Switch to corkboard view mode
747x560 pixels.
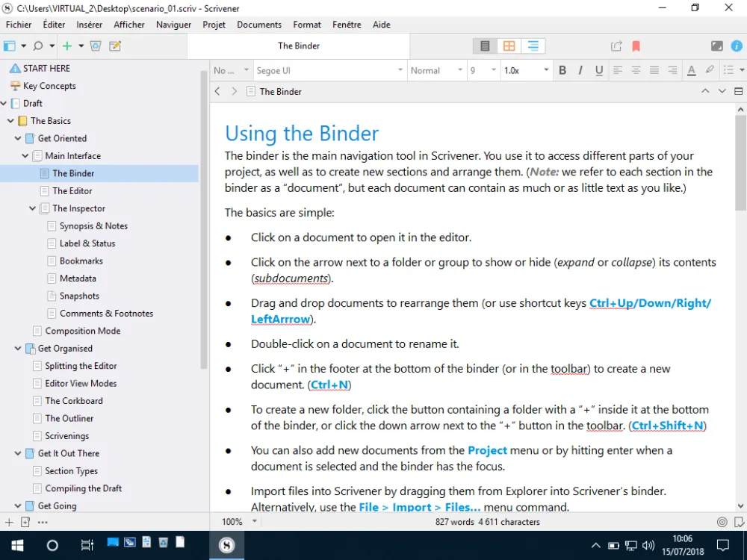pos(509,46)
